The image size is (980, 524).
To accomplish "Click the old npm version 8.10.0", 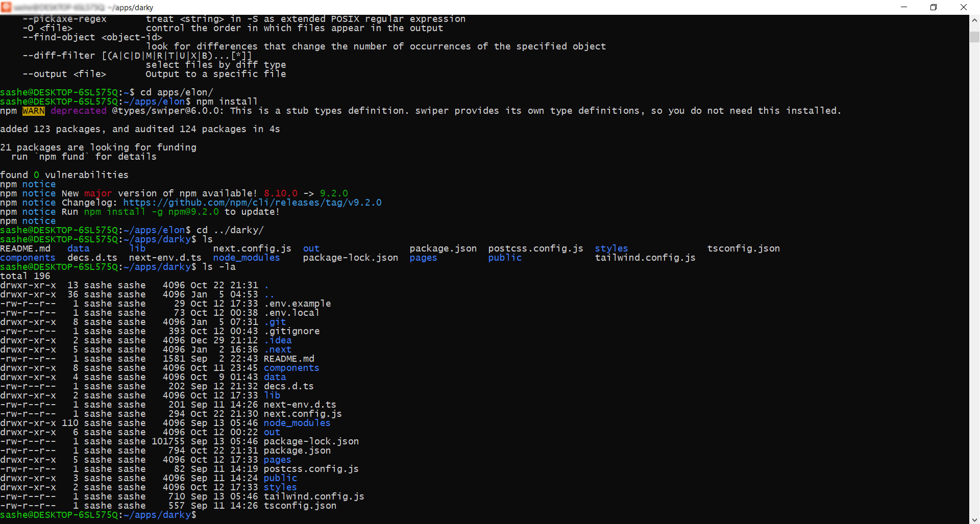I will coord(280,193).
